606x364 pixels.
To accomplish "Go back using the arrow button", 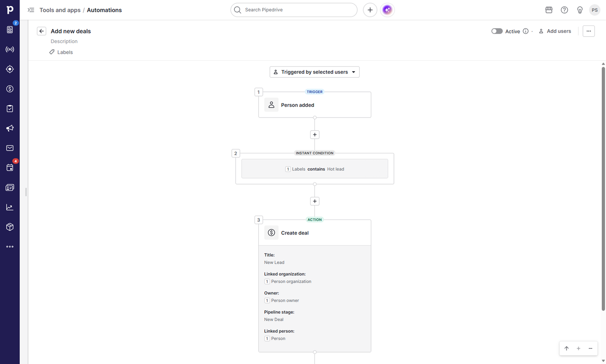I will click(x=42, y=31).
